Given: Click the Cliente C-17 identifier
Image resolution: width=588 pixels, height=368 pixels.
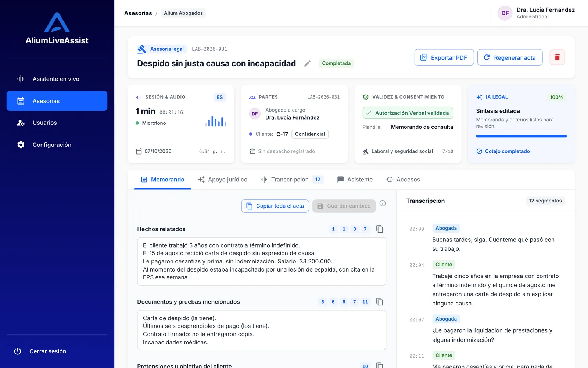Looking at the screenshot, I should click(x=282, y=134).
